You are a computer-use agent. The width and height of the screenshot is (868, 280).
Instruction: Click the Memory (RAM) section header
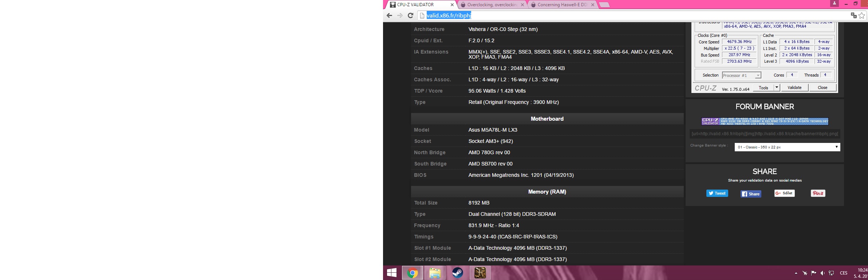pyautogui.click(x=547, y=192)
